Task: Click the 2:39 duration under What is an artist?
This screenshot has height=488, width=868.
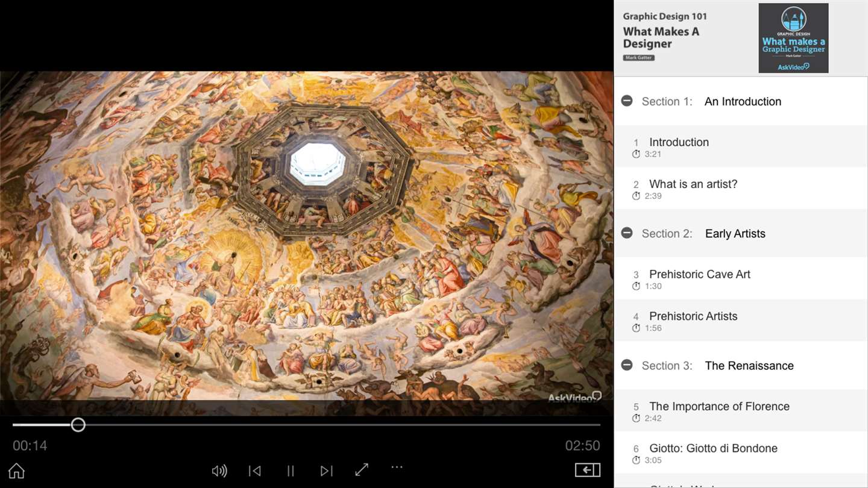Action: coord(653,196)
